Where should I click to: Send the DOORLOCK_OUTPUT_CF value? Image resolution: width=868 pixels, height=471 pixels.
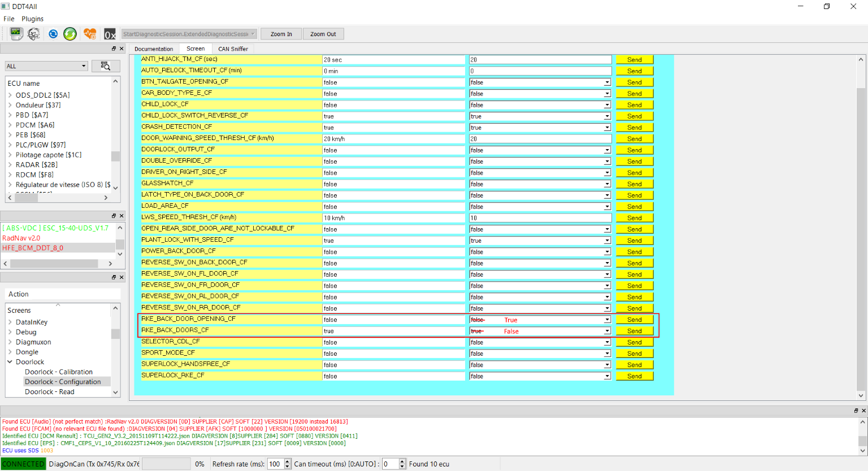coord(635,150)
